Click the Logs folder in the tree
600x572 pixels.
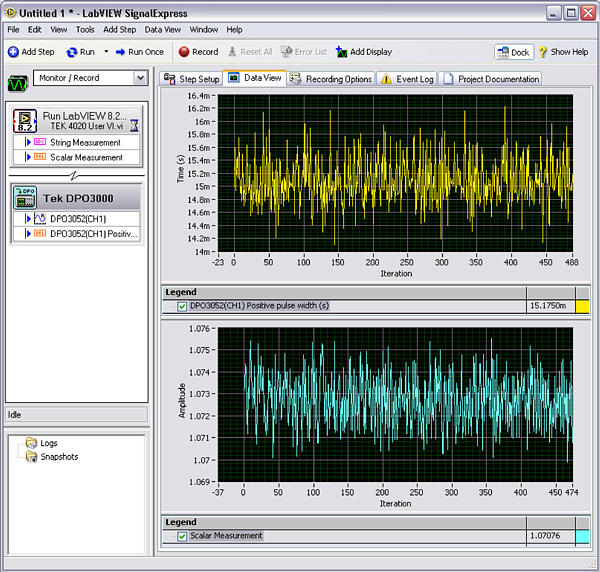pos(42,443)
